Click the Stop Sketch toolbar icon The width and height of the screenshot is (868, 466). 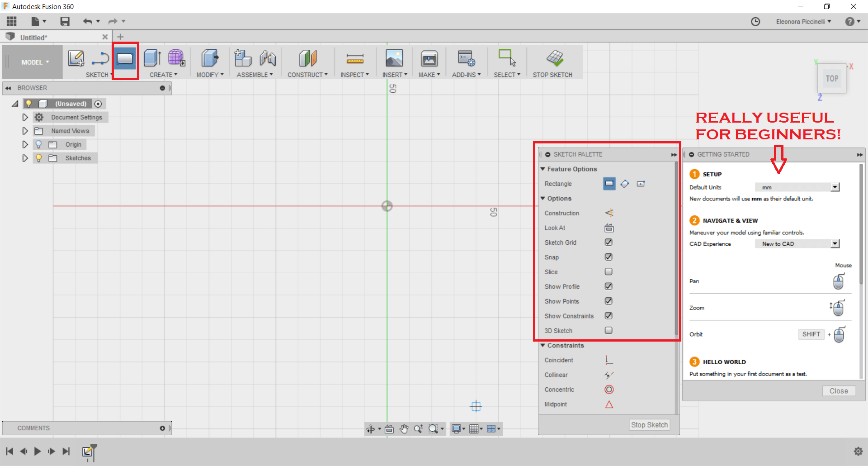(x=555, y=58)
